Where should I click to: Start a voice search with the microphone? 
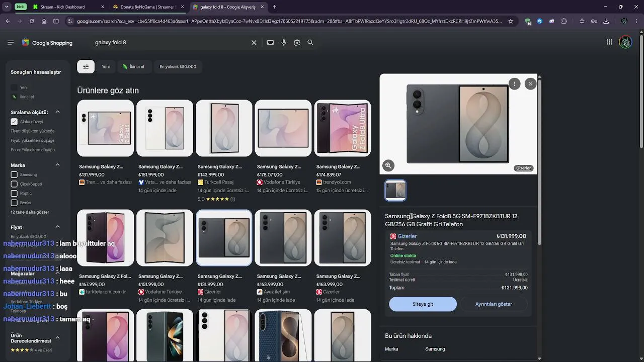(284, 43)
